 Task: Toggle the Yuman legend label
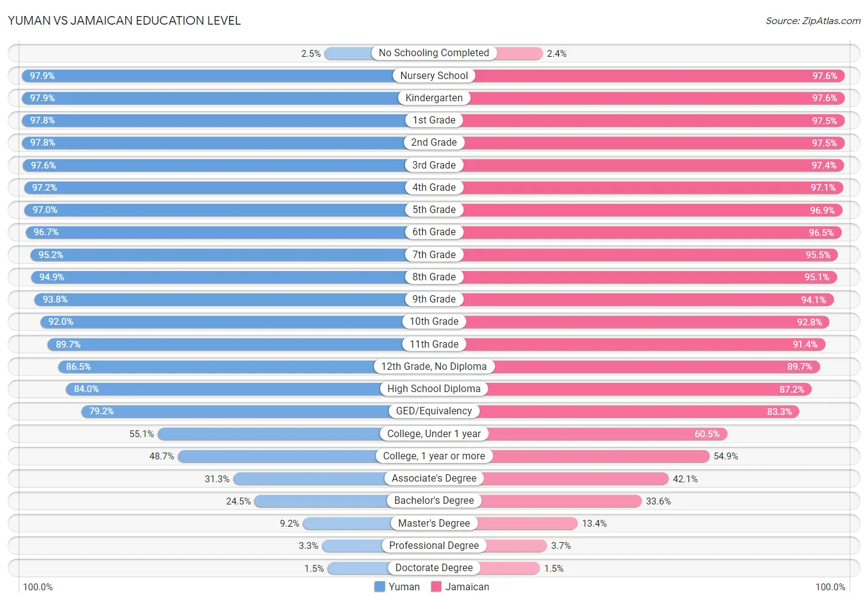[404, 587]
